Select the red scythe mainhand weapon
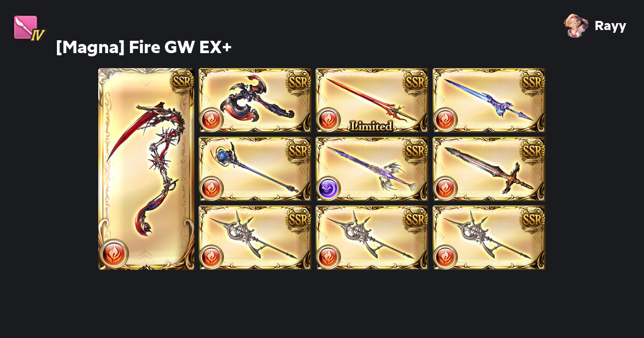Image resolution: width=644 pixels, height=338 pixels. click(146, 169)
